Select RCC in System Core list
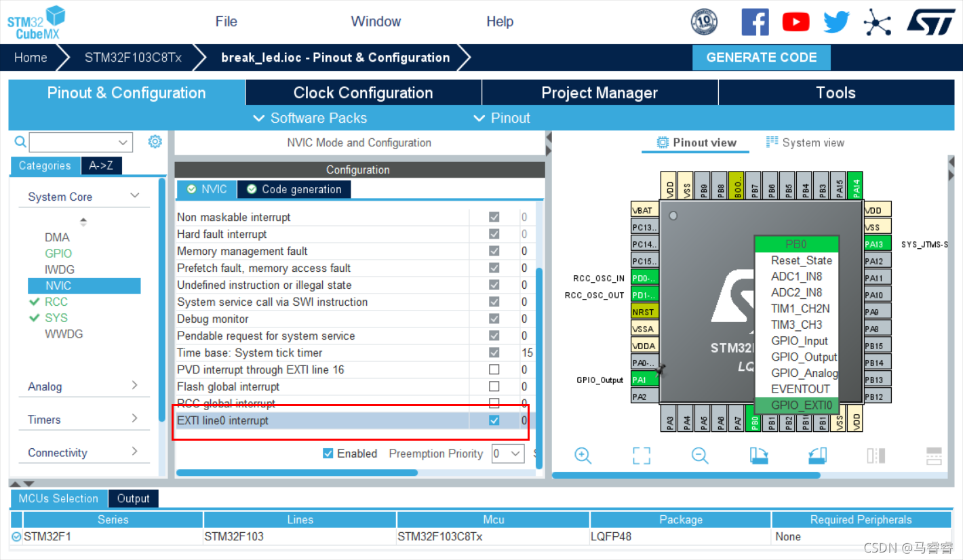The height and width of the screenshot is (560, 963). coord(56,302)
